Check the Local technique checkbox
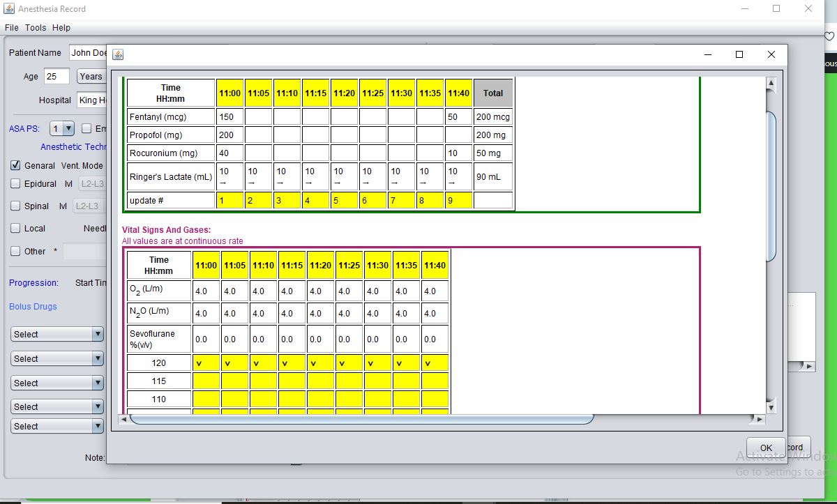This screenshot has height=504, width=837. click(15, 229)
